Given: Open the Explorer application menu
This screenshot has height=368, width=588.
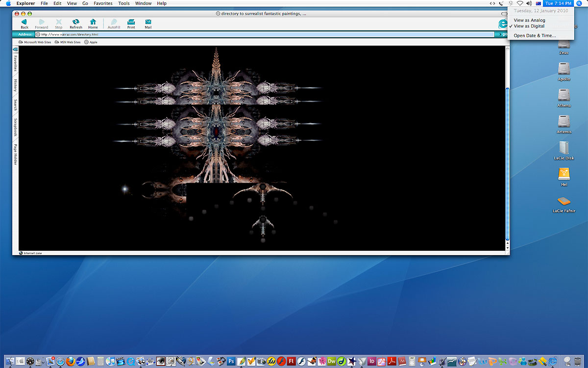Looking at the screenshot, I should pyautogui.click(x=26, y=3).
